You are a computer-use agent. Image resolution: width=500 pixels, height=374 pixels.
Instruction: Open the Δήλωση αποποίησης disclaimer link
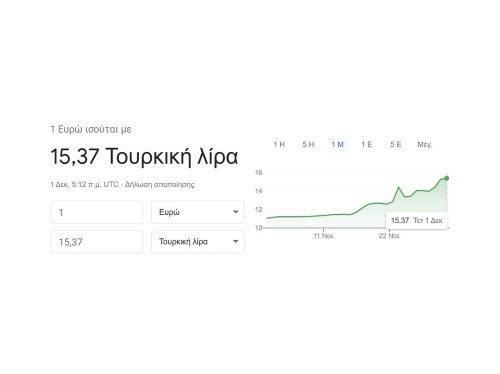(x=159, y=184)
